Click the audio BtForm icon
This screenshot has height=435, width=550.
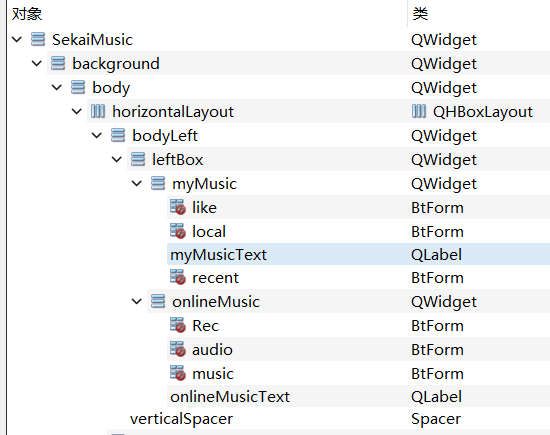pyautogui.click(x=178, y=349)
